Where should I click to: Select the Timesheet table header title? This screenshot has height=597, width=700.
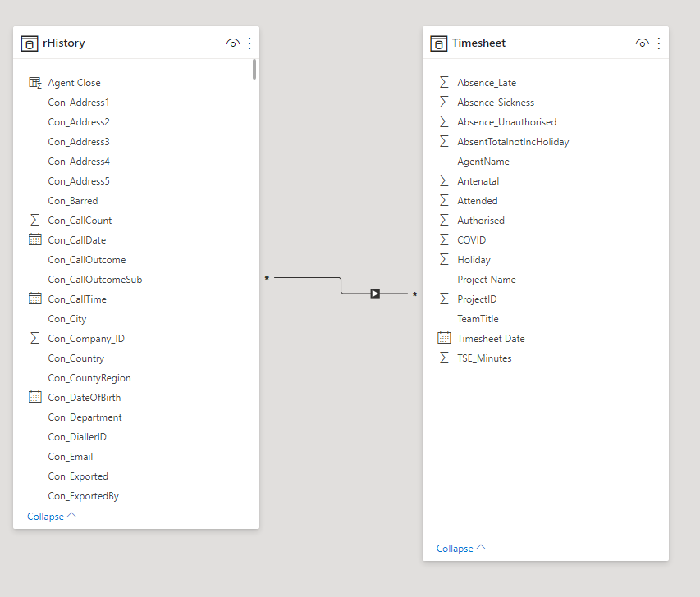(478, 43)
